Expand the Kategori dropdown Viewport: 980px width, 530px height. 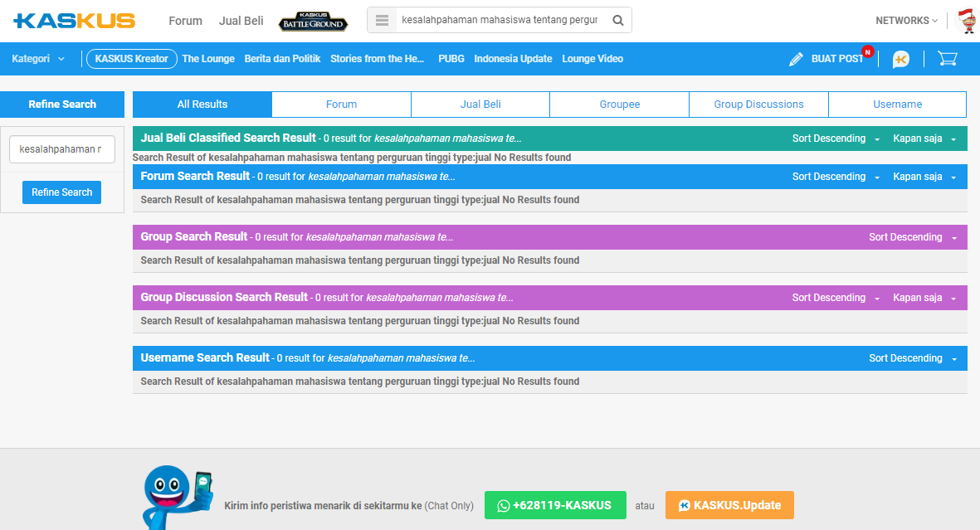38,59
